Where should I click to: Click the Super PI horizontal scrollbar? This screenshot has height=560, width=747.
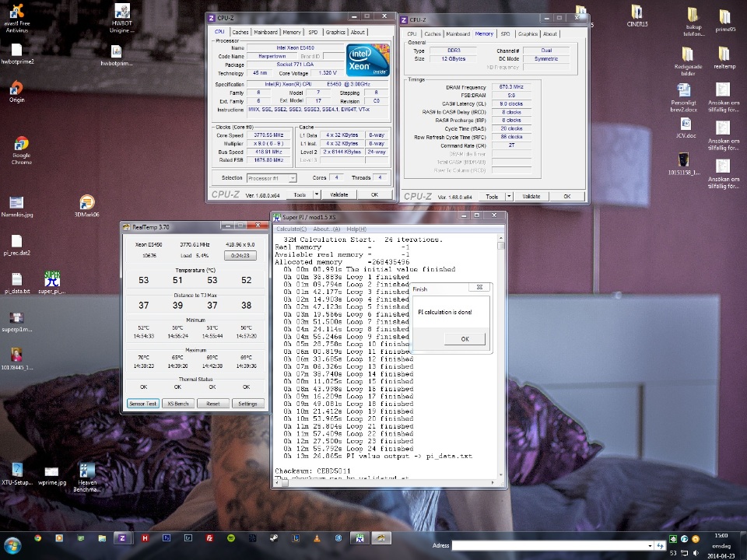point(385,483)
